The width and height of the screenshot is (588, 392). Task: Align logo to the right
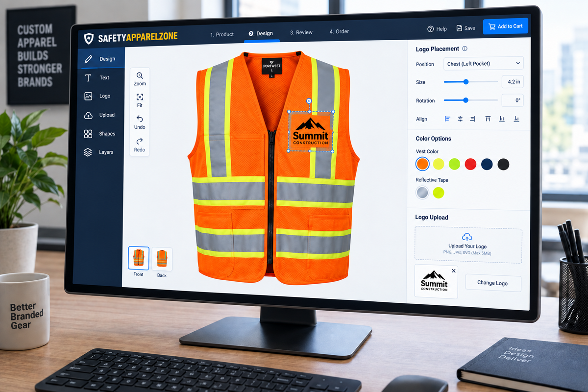pyautogui.click(x=473, y=119)
